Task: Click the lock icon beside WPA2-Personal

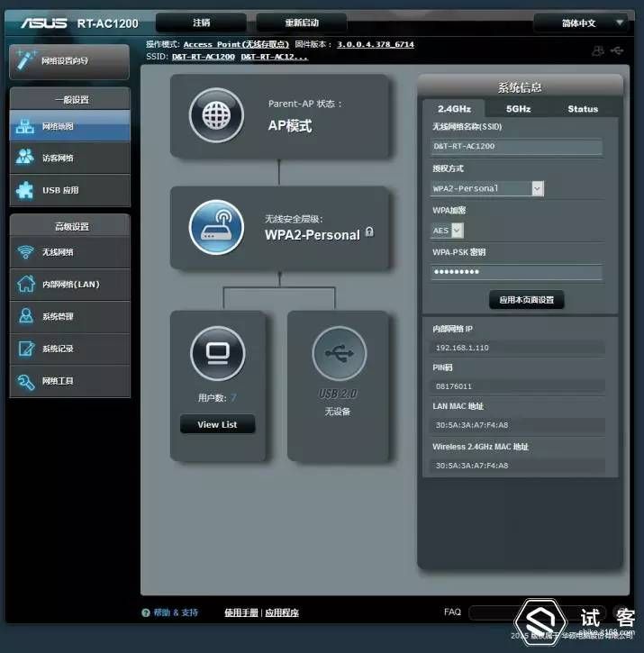Action: coord(369,231)
